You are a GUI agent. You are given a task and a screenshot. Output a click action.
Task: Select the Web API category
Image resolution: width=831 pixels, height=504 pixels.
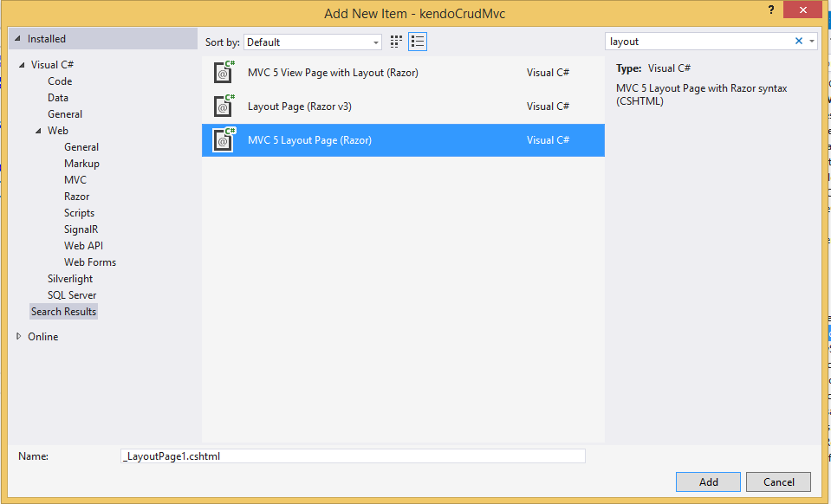pos(83,246)
